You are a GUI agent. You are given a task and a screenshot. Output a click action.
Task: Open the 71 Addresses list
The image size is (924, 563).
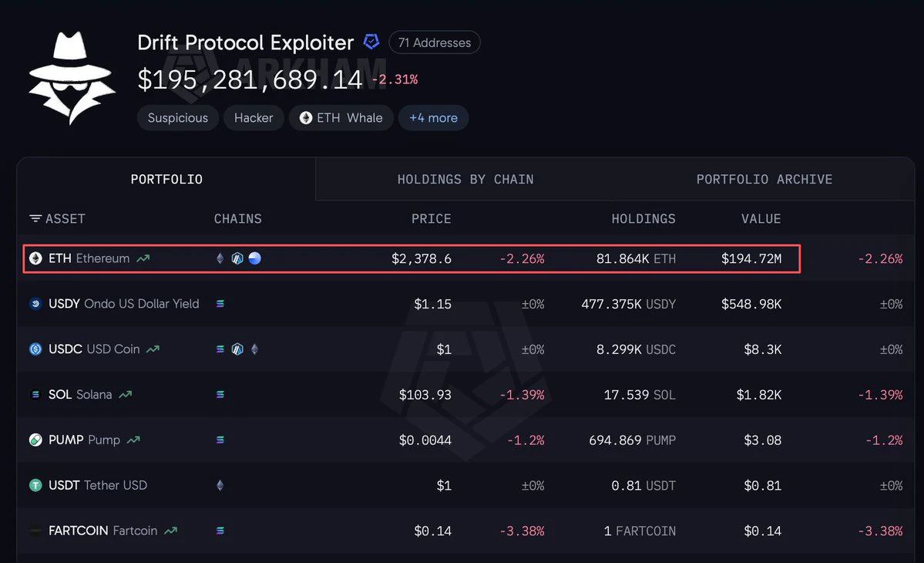tap(435, 42)
